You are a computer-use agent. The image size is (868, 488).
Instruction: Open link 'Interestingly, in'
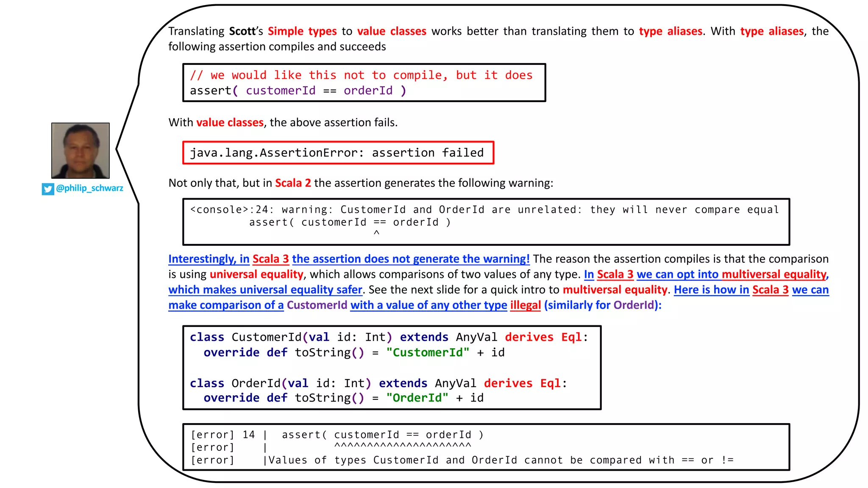pos(209,259)
